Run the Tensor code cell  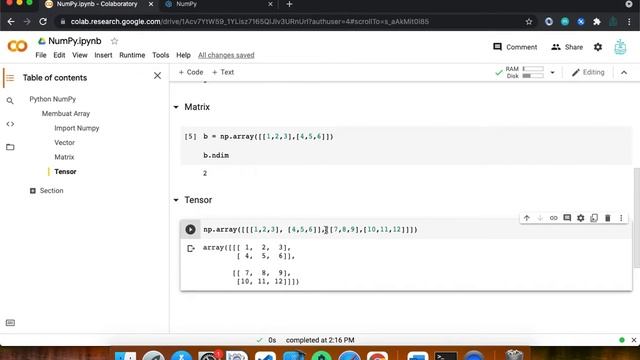pos(190,229)
